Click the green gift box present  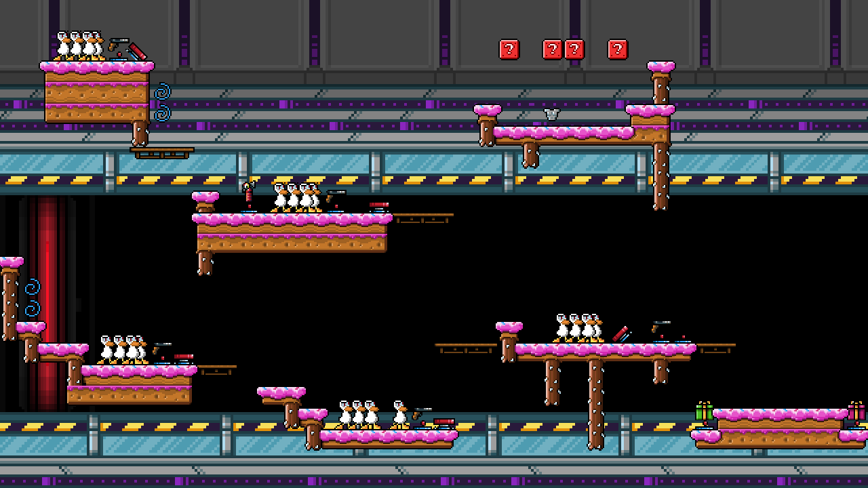pyautogui.click(x=704, y=411)
